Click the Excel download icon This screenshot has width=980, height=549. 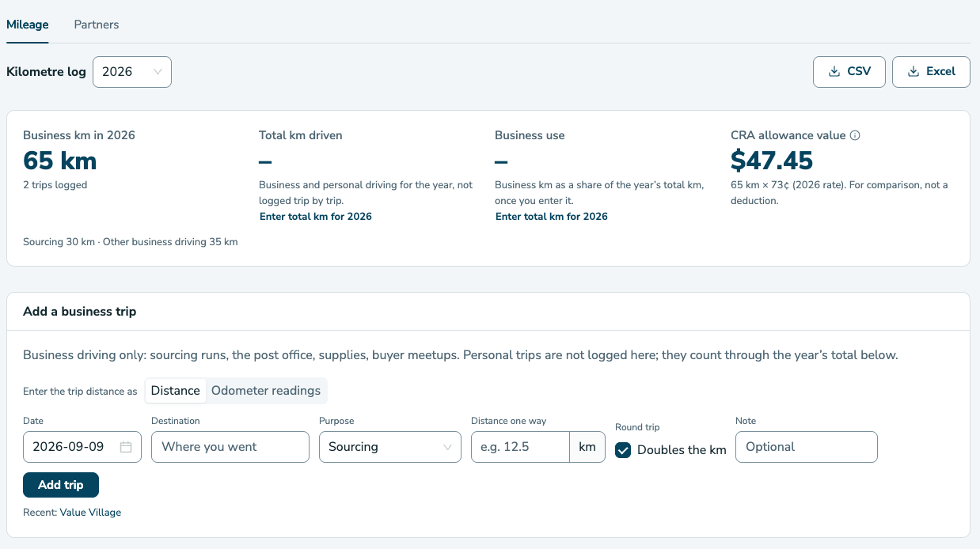(913, 71)
